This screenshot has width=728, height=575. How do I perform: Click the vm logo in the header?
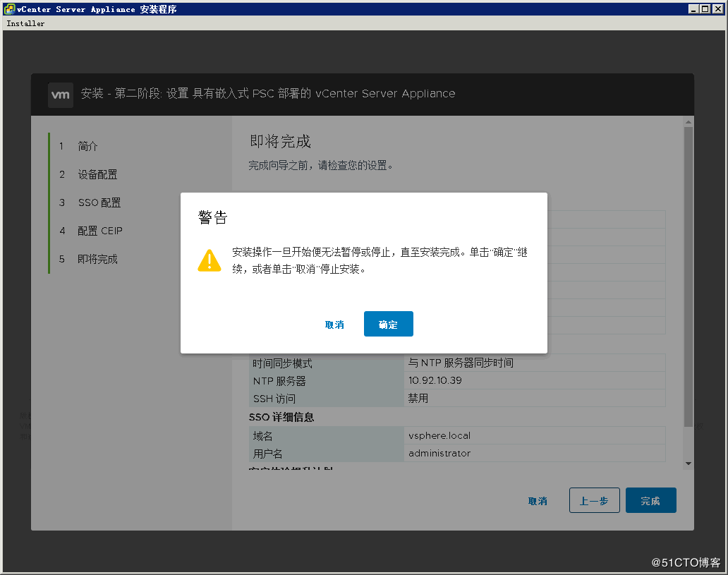[x=61, y=95]
